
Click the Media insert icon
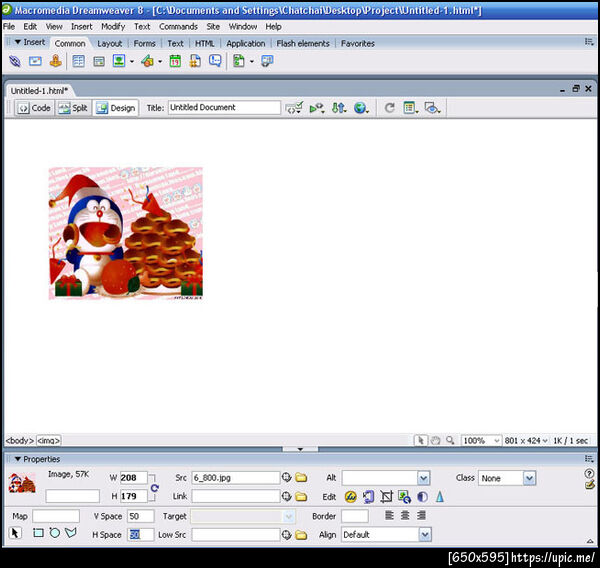[x=147, y=61]
